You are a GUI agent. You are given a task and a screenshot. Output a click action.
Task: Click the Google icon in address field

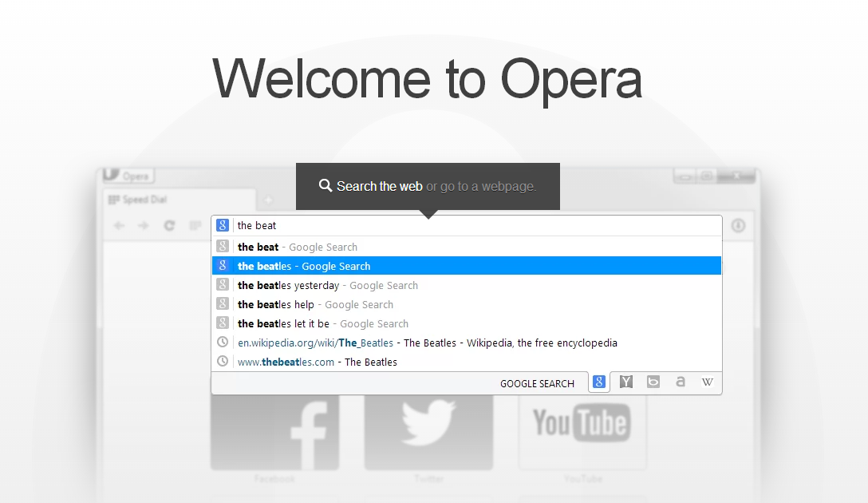(x=223, y=225)
